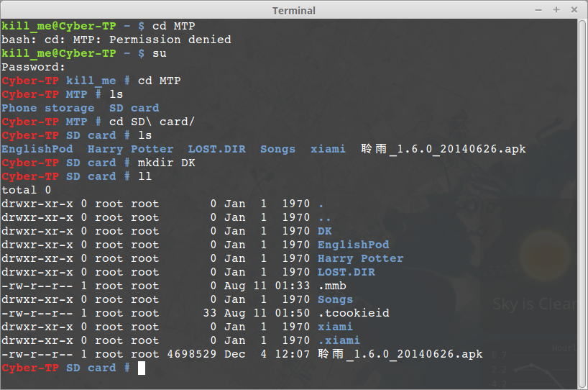Click 'Harry Potter' in the first ls output
The width and height of the screenshot is (588, 390).
[x=131, y=149]
